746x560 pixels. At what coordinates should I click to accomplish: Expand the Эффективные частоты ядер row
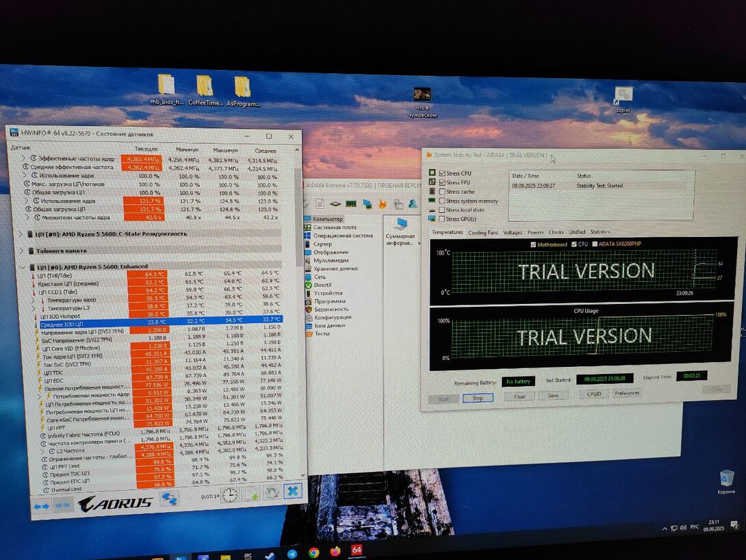[23, 158]
